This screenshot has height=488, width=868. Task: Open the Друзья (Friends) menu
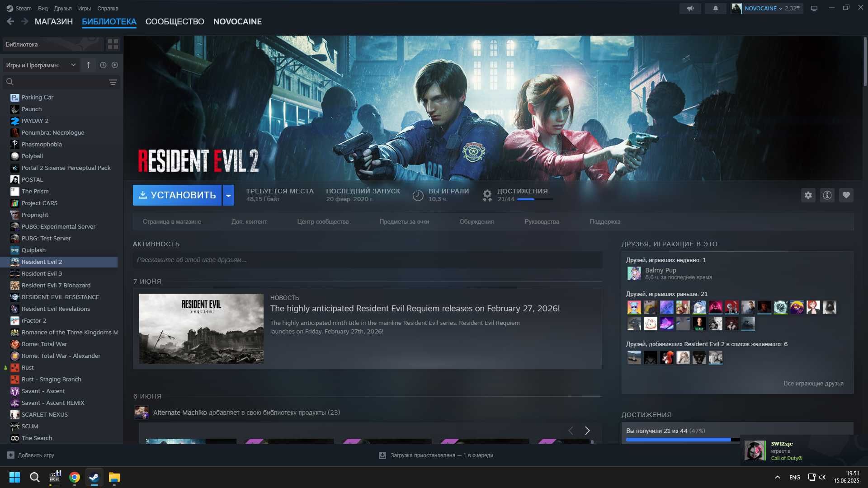(x=63, y=8)
